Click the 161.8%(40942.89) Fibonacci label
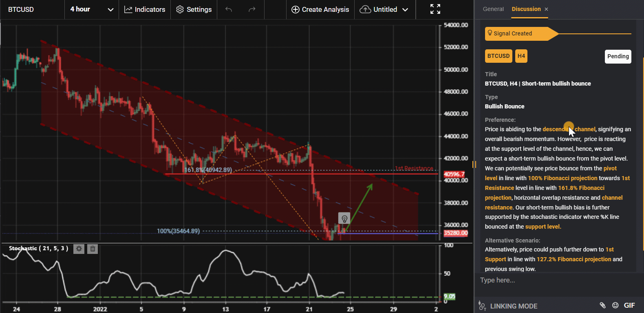644x313 pixels. [x=208, y=170]
